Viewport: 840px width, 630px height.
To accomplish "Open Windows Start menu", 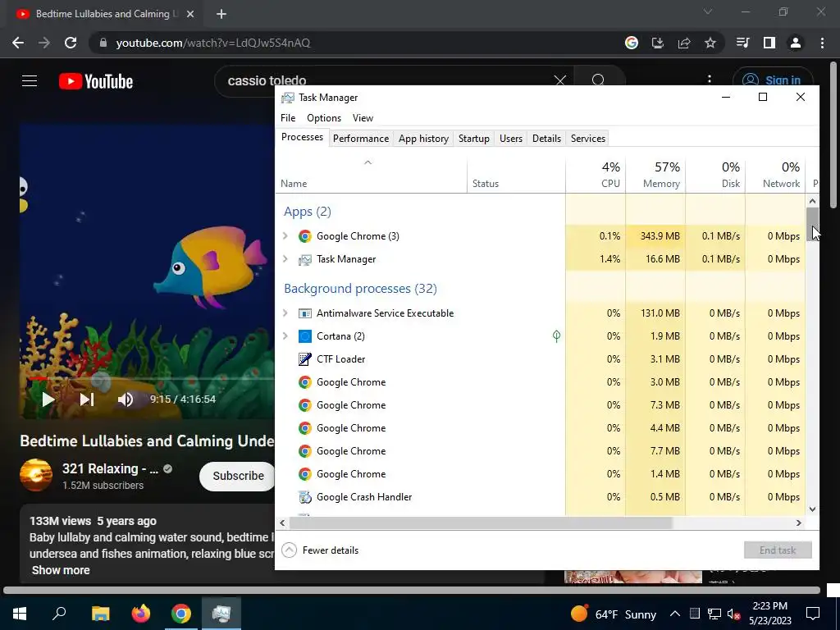I will [x=20, y=614].
